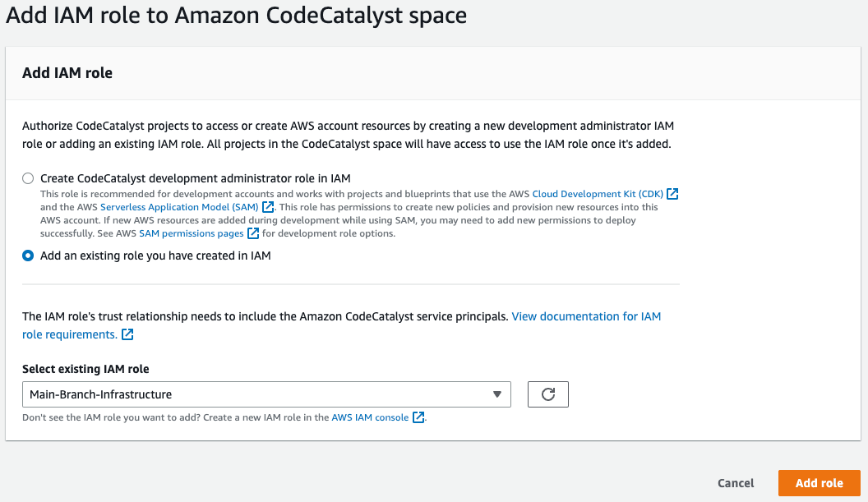The image size is (868, 502).
Task: Click the orange Add role button
Action: point(820,483)
